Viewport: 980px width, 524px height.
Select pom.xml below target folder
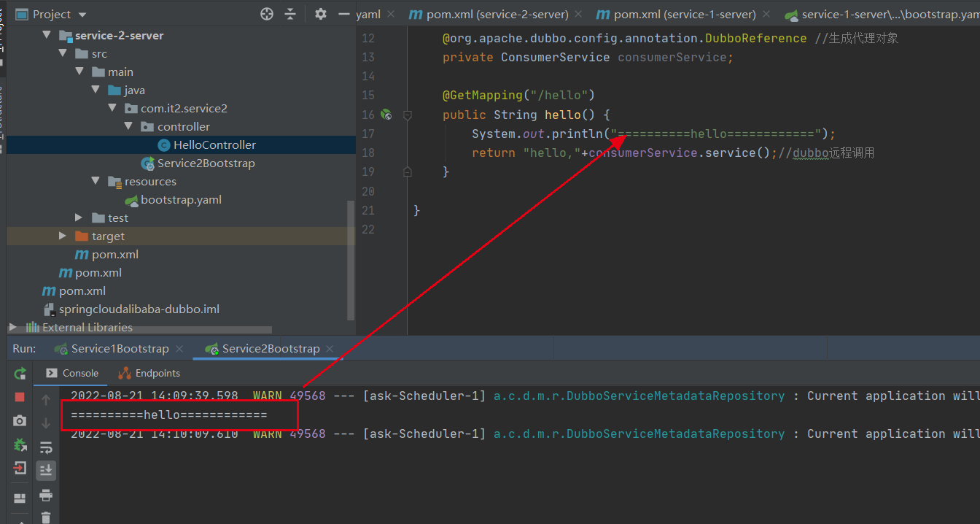pos(114,254)
